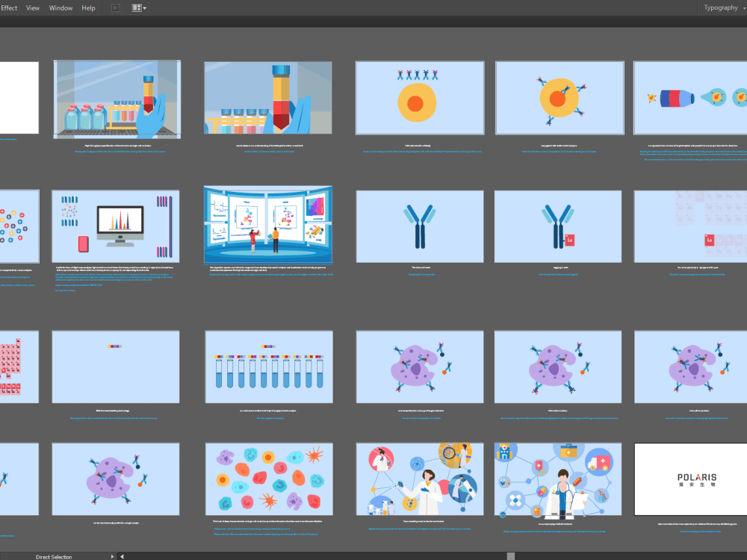Select faded periodic table artboard
Screen dimensions: 747x560
[x=691, y=226]
